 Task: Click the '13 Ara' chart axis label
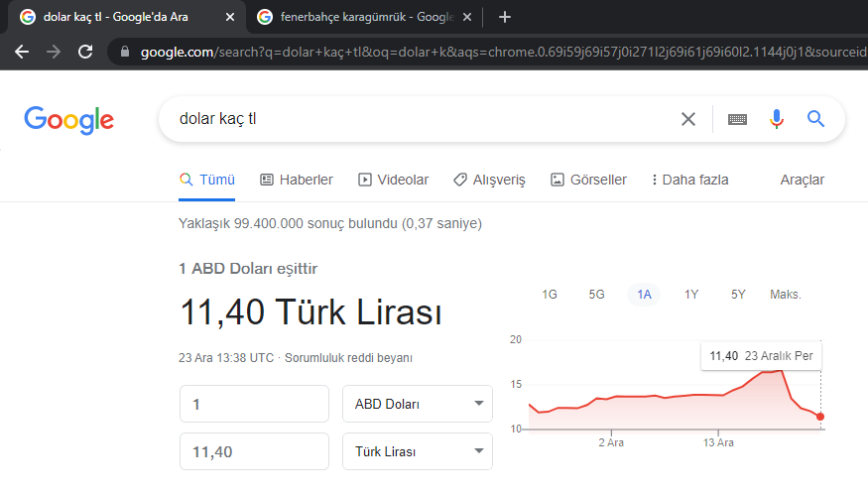click(718, 443)
